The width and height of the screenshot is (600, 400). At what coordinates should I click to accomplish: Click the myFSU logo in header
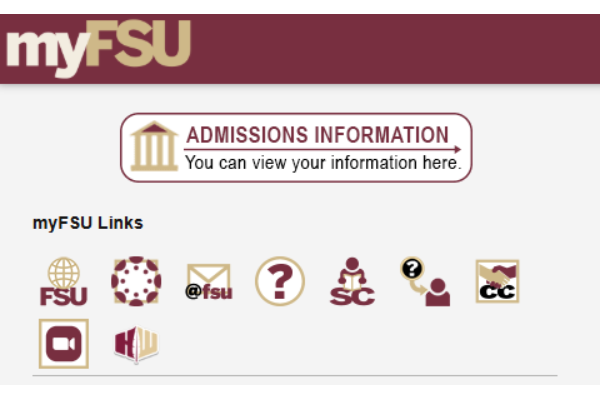(x=97, y=47)
